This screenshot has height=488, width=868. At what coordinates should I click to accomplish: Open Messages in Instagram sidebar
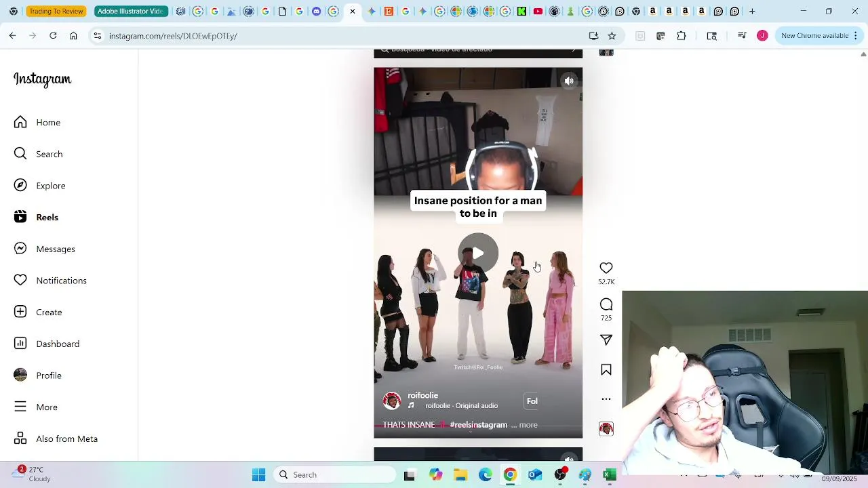point(45,249)
